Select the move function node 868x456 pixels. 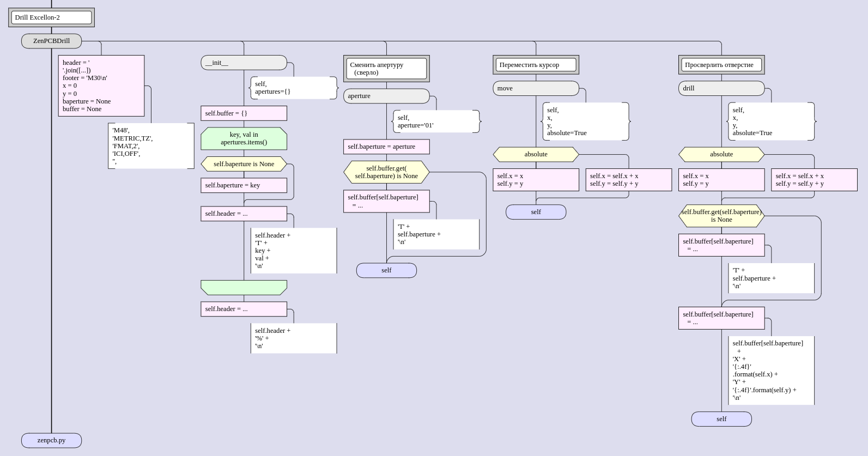pyautogui.click(x=536, y=88)
